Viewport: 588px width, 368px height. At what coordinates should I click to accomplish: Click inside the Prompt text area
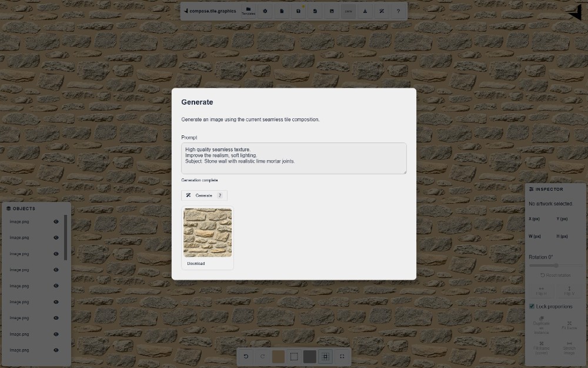pos(293,158)
